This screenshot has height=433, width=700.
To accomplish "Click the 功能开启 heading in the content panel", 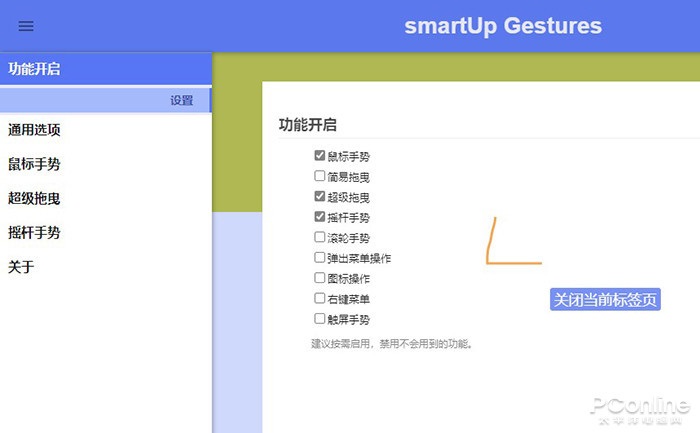I will click(x=308, y=125).
